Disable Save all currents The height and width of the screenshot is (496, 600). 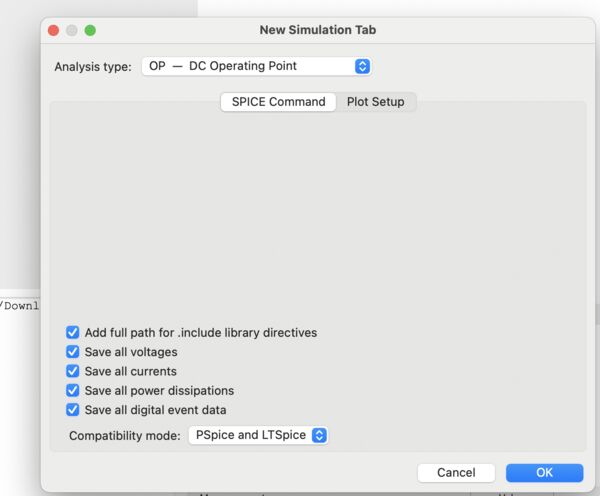point(73,371)
